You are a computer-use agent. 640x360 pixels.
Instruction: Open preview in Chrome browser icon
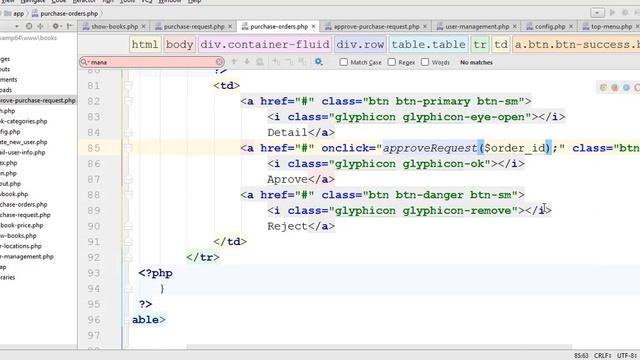[x=603, y=87]
